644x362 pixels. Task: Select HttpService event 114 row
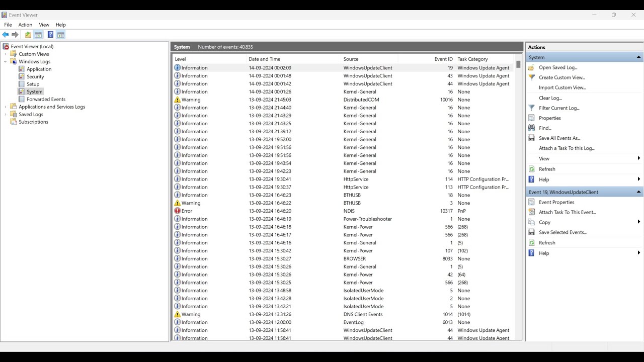(x=344, y=179)
